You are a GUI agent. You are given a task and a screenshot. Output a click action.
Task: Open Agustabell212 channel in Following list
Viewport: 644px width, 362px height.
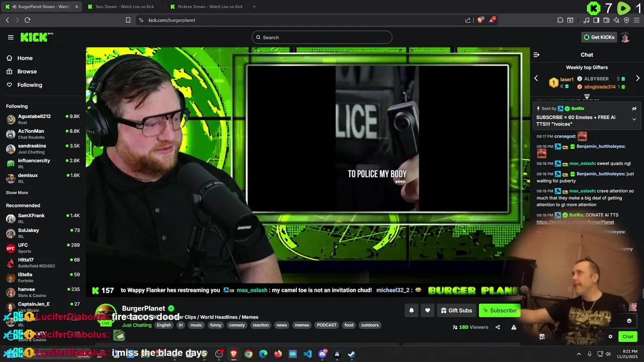[x=43, y=119]
